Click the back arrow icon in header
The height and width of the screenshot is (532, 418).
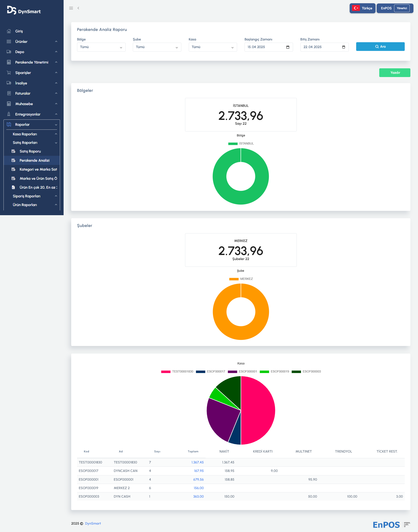point(78,8)
